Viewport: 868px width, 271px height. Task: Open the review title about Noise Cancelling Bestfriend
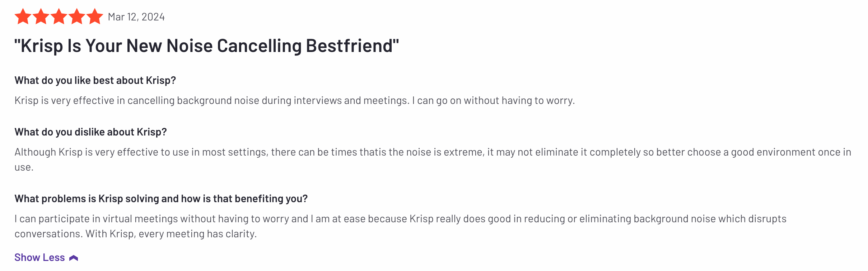pos(206,46)
